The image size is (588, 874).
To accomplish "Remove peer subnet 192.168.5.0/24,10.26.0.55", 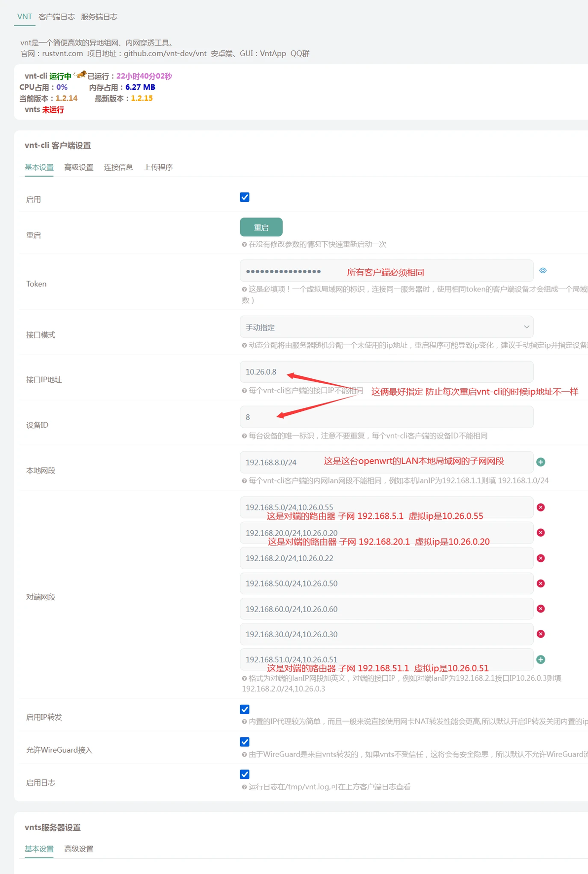I will tap(541, 507).
